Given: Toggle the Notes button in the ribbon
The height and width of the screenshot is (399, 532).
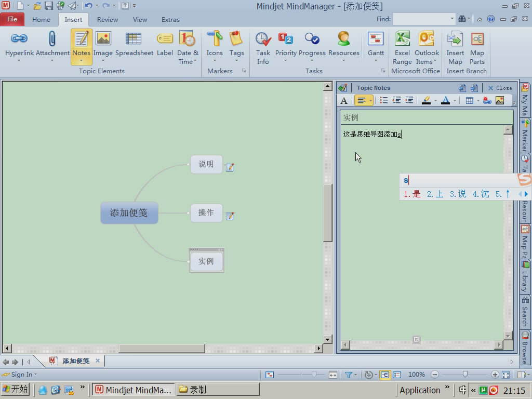Looking at the screenshot, I should point(82,47).
